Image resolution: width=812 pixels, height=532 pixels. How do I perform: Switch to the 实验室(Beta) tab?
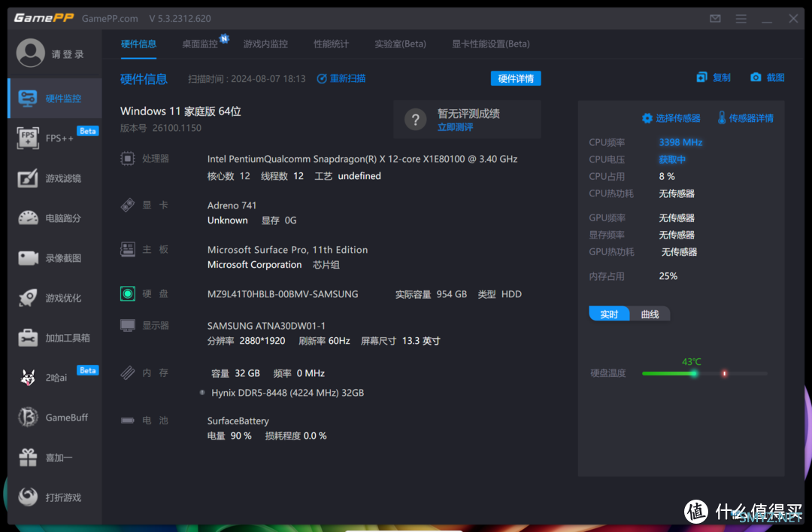[400, 44]
